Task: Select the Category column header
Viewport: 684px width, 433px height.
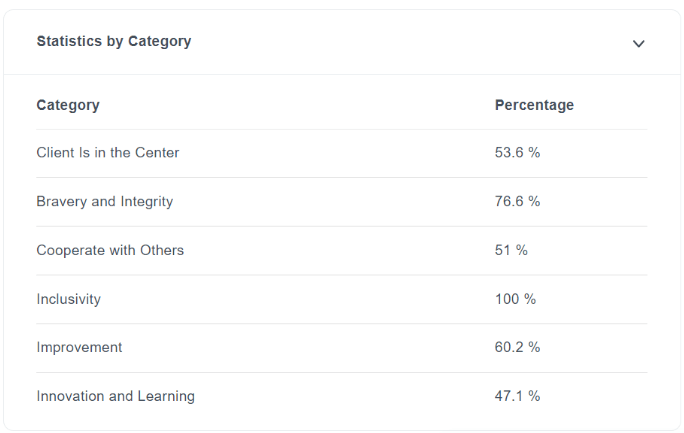Action: tap(68, 105)
